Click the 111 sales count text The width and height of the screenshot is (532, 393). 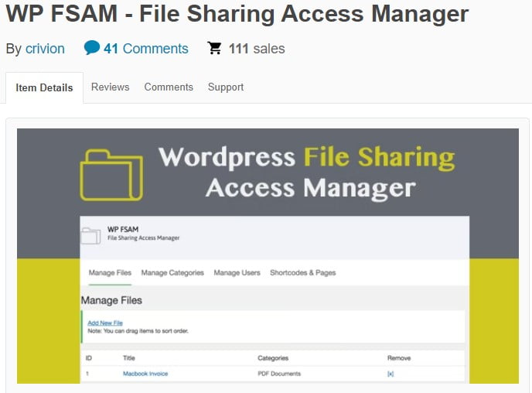tap(257, 49)
